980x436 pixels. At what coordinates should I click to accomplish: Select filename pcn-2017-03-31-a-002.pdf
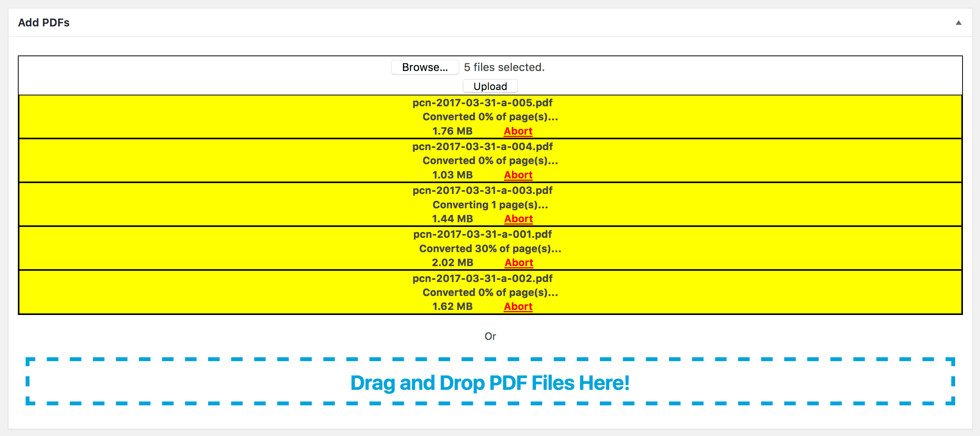[x=482, y=279]
